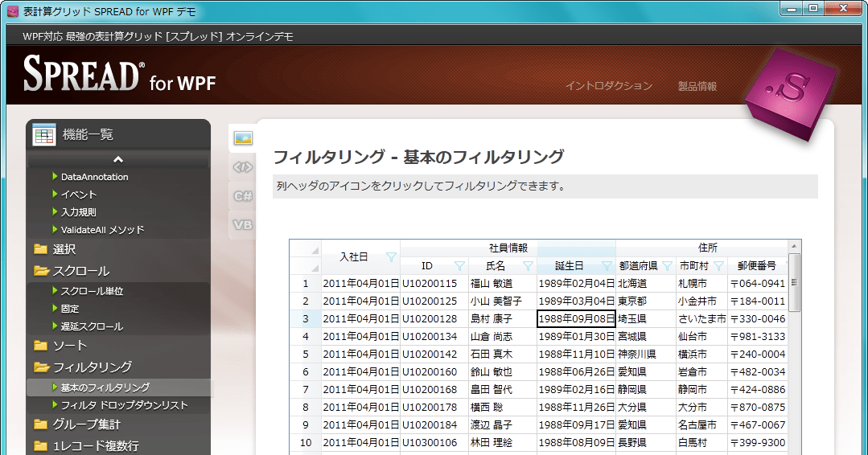Open フィルタ ドロップダウンリスト item
Viewport: 868px width, 455px height.
[124, 405]
